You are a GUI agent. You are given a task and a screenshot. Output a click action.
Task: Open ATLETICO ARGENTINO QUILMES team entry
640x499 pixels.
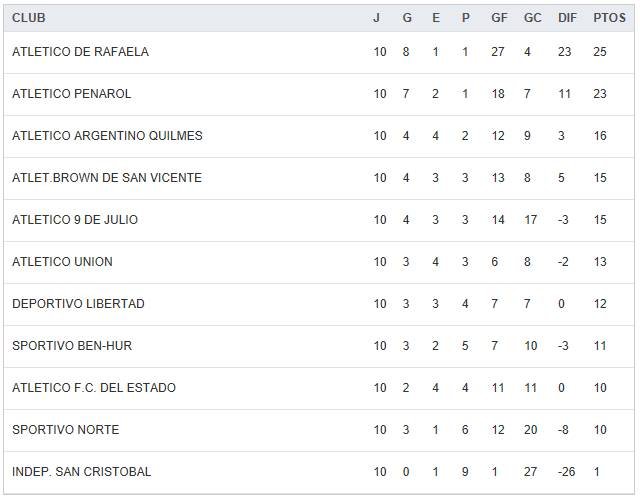[107, 136]
